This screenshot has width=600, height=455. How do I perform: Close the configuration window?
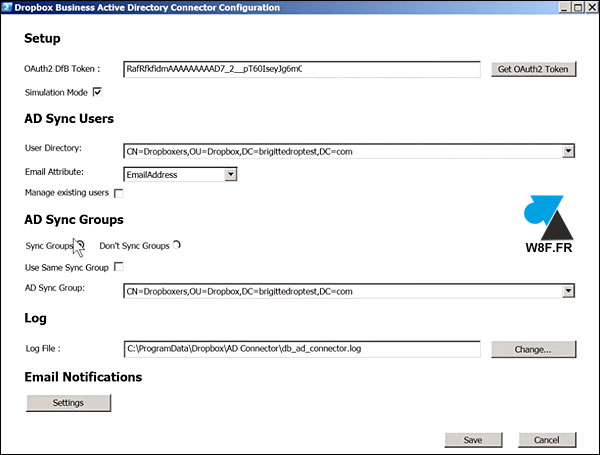pyautogui.click(x=592, y=7)
